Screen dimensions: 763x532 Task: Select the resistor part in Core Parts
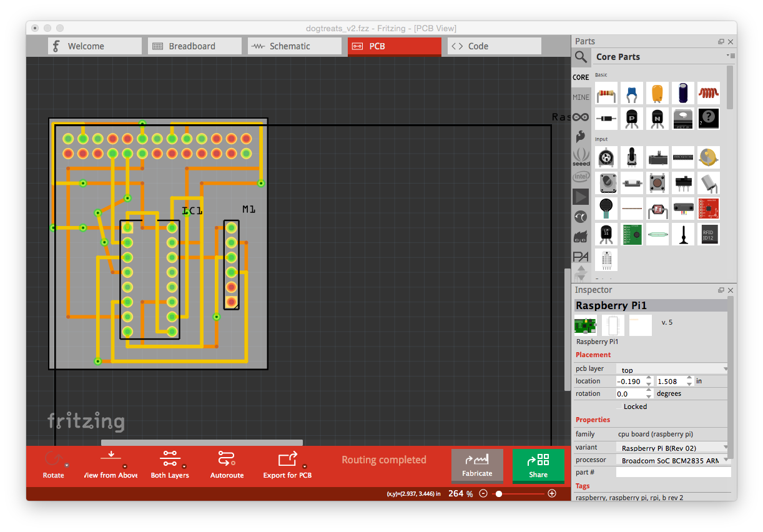606,94
